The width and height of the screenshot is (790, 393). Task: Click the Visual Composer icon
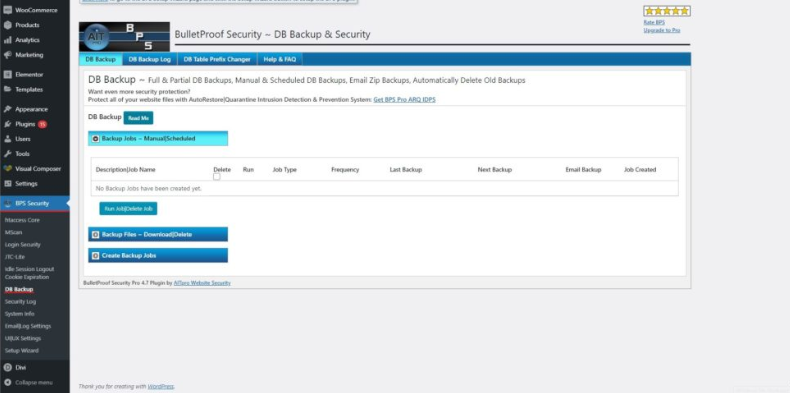click(8, 169)
